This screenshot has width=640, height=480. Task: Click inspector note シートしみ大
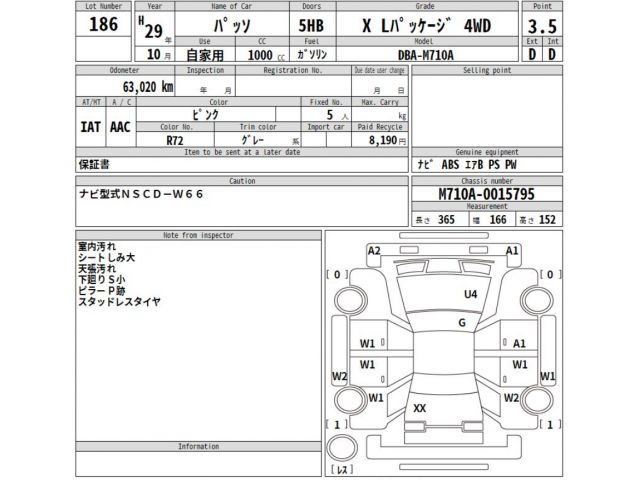(x=107, y=258)
